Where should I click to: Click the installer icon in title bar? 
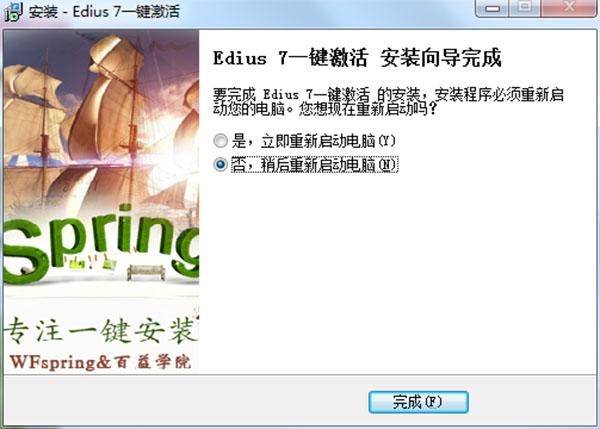coord(13,12)
